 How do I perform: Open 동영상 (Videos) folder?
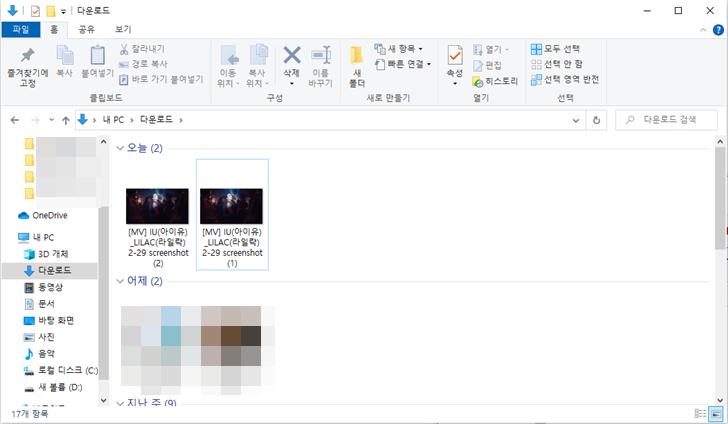(43, 287)
